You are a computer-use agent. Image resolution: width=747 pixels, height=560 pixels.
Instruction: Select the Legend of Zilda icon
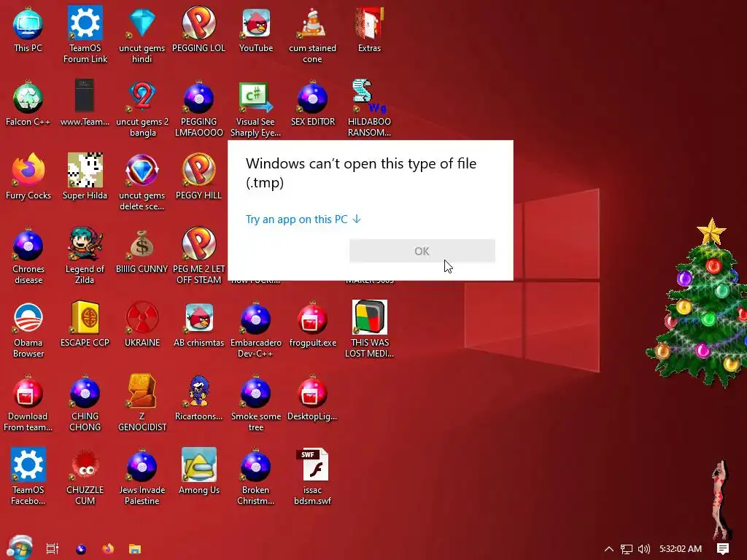click(x=85, y=256)
